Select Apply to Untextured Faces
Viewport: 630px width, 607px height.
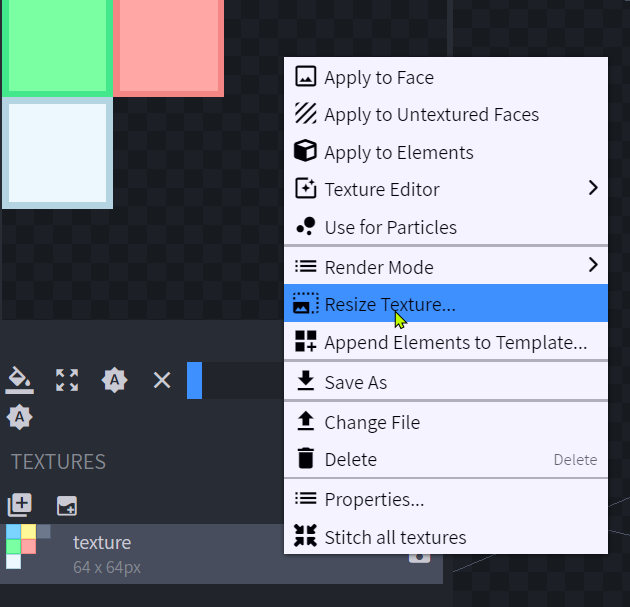[x=431, y=115]
